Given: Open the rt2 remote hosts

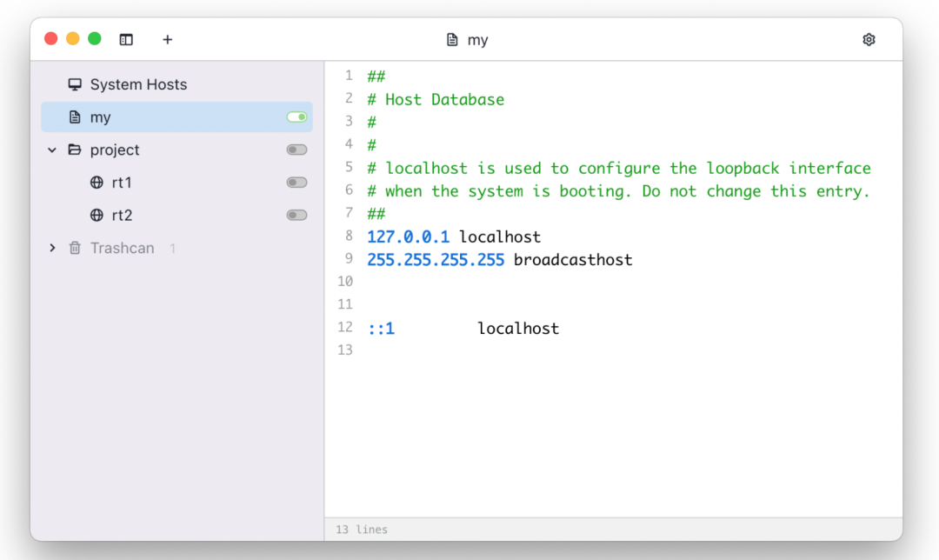Looking at the screenshot, I should point(176,215).
